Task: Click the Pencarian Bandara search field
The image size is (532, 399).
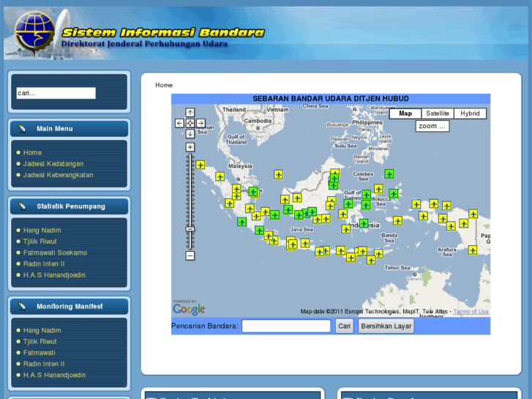Action: 286,326
